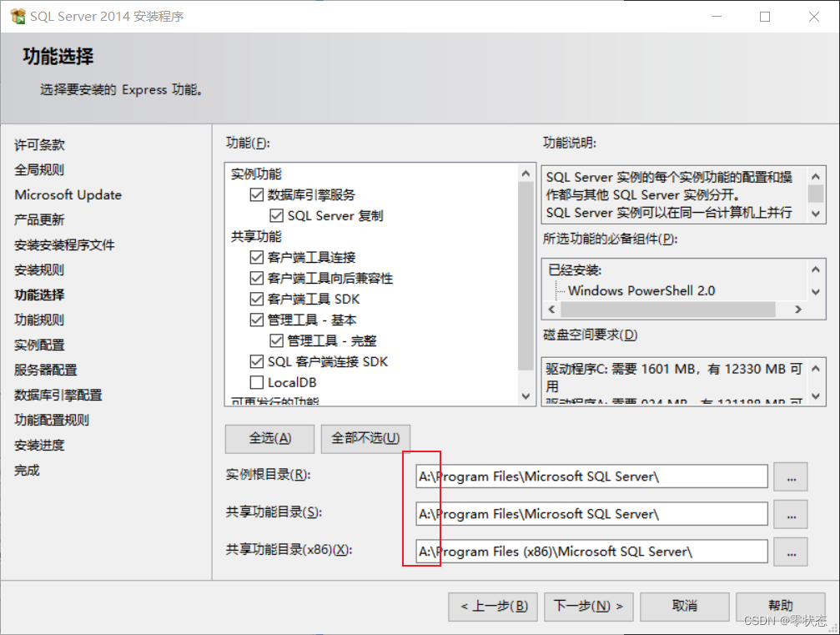840x635 pixels.
Task: Uncheck 客户端工具向后兼容性 feature
Action: pyautogui.click(x=257, y=278)
